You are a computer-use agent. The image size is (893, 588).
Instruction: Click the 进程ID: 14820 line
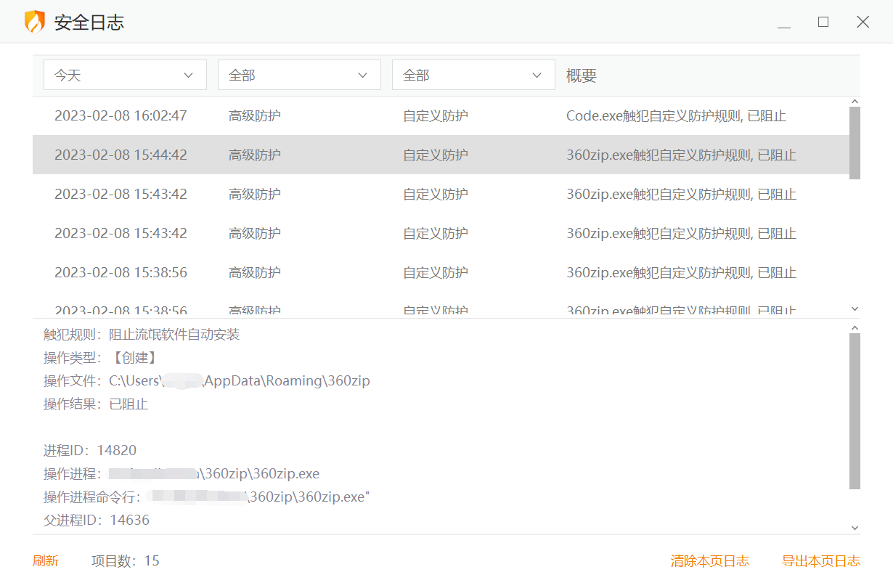(x=90, y=451)
